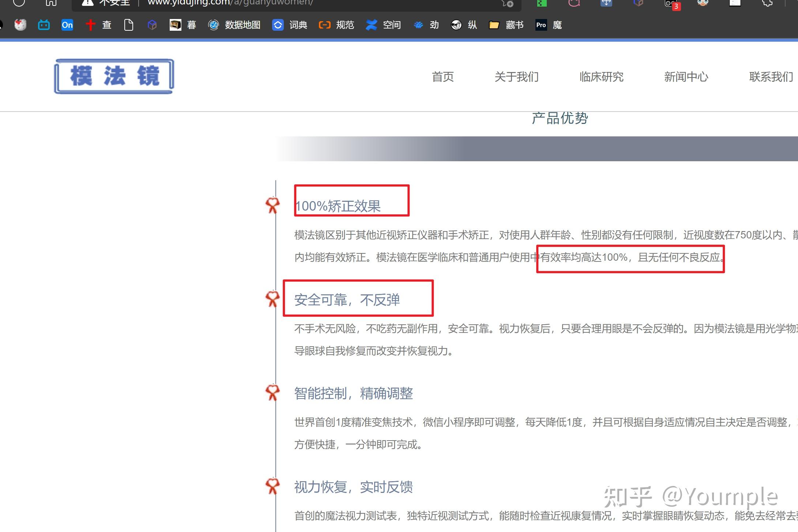Click the ribbon icon beside '安全可靠，不反弹'
Screen dimensions: 798x532
click(272, 299)
